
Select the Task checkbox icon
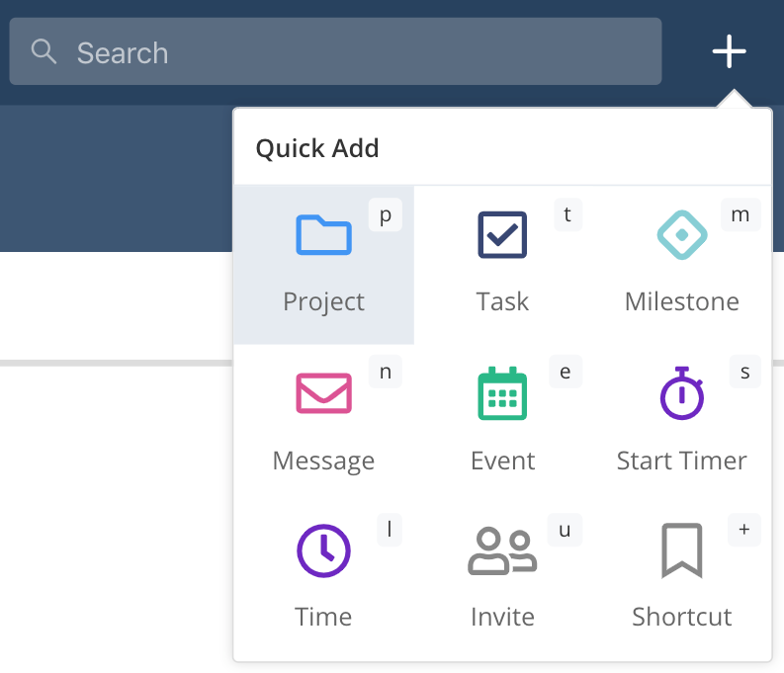[x=502, y=235]
